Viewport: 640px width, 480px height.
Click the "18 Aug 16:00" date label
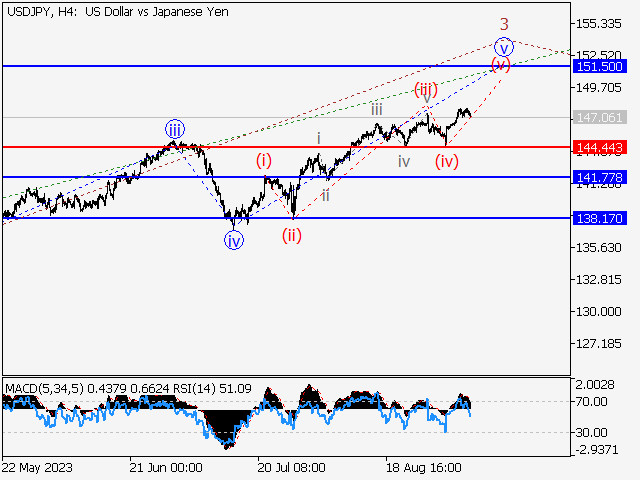[x=424, y=467]
